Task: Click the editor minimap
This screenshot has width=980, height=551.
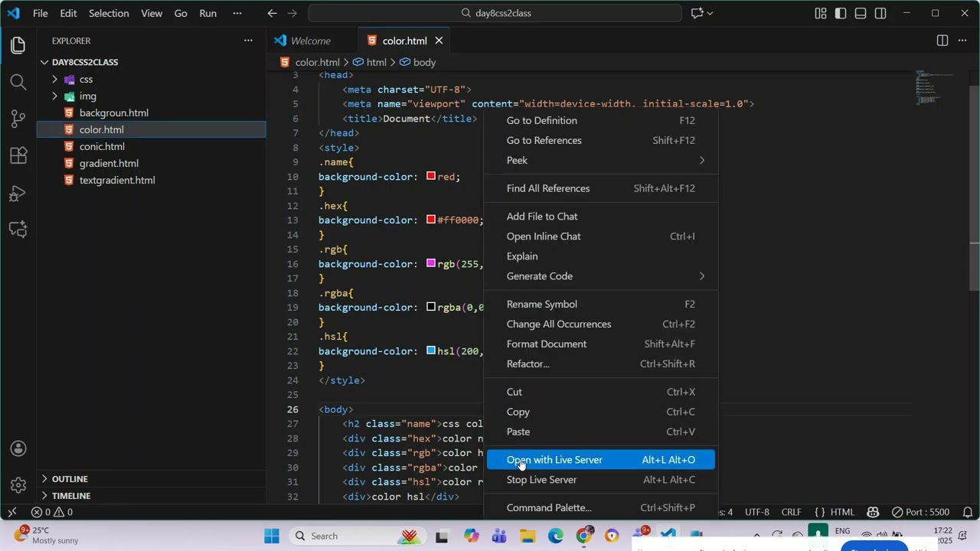Action: 934,88
